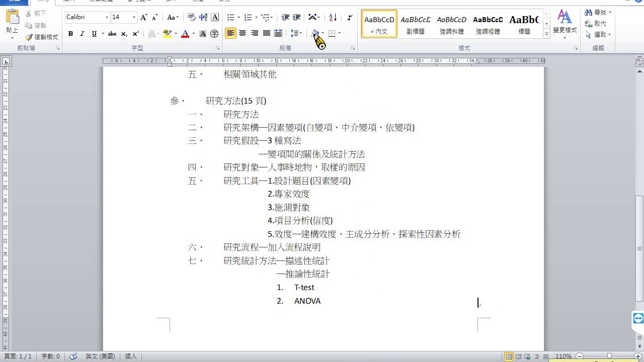
Task: Open the numbered list dropdown arrow
Action: point(256,18)
